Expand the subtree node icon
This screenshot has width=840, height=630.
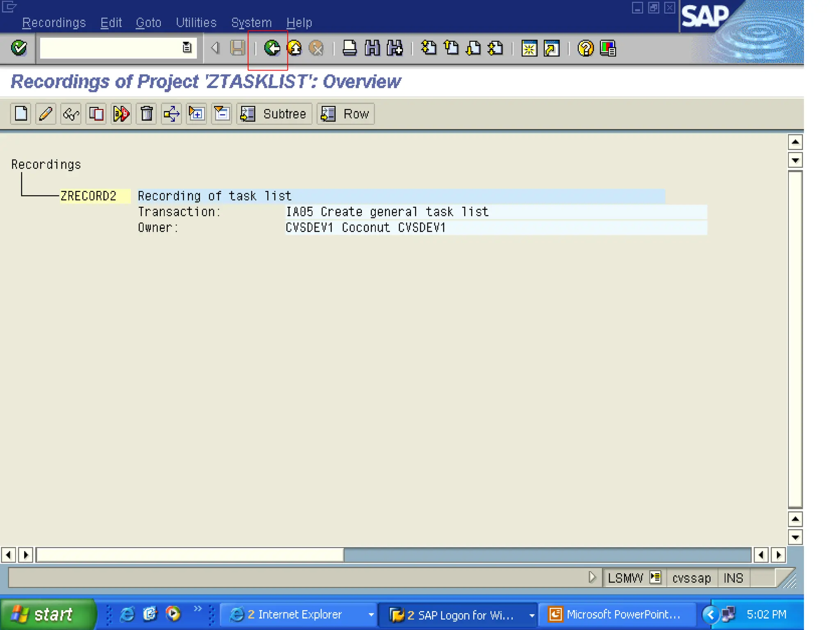coord(196,114)
